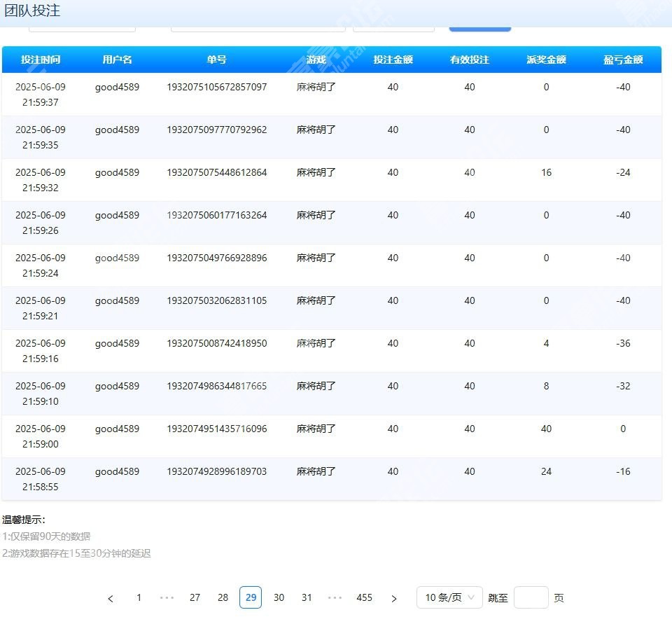
Task: Click the 温馨提示 notice heading
Action: 24,520
